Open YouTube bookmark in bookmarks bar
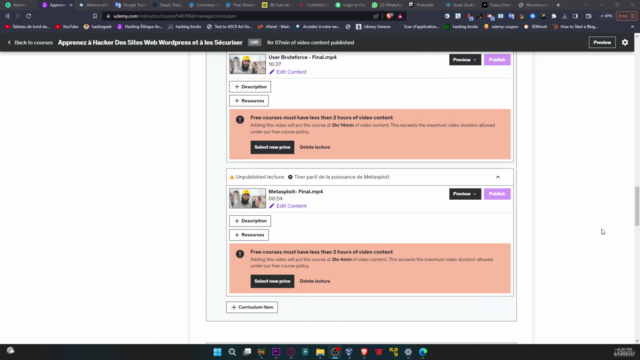The image size is (640, 360). pyautogui.click(x=67, y=27)
